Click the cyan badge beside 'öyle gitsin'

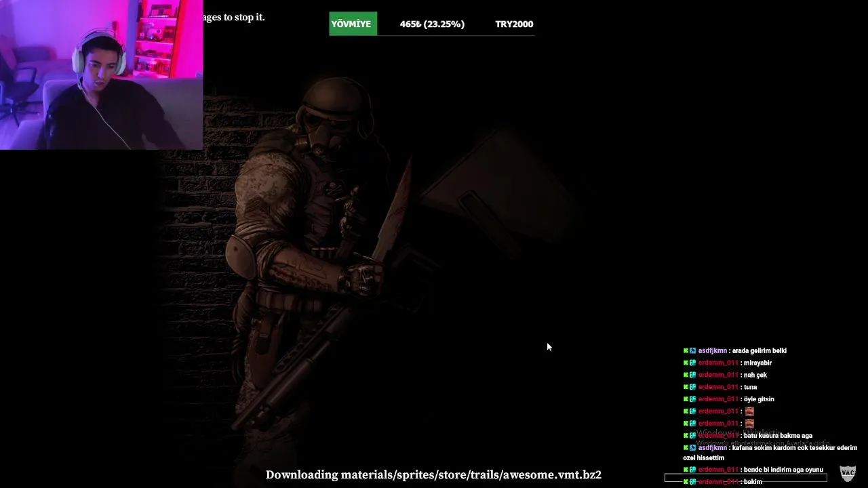click(692, 399)
